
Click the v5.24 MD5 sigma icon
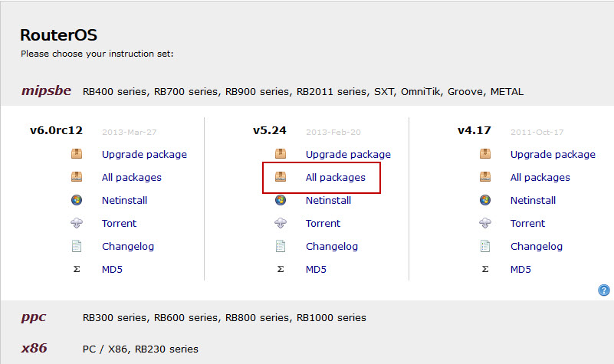click(x=281, y=269)
